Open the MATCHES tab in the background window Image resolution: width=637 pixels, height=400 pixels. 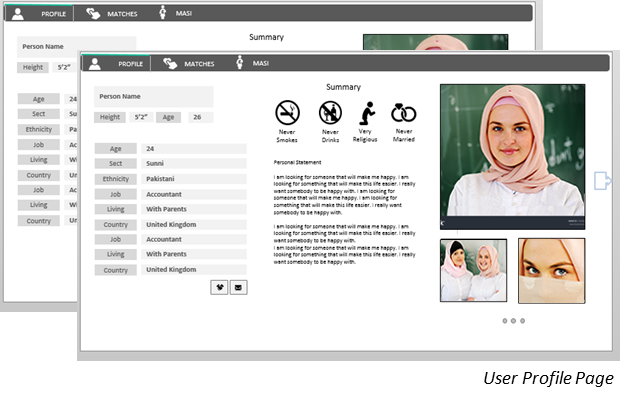(111, 14)
